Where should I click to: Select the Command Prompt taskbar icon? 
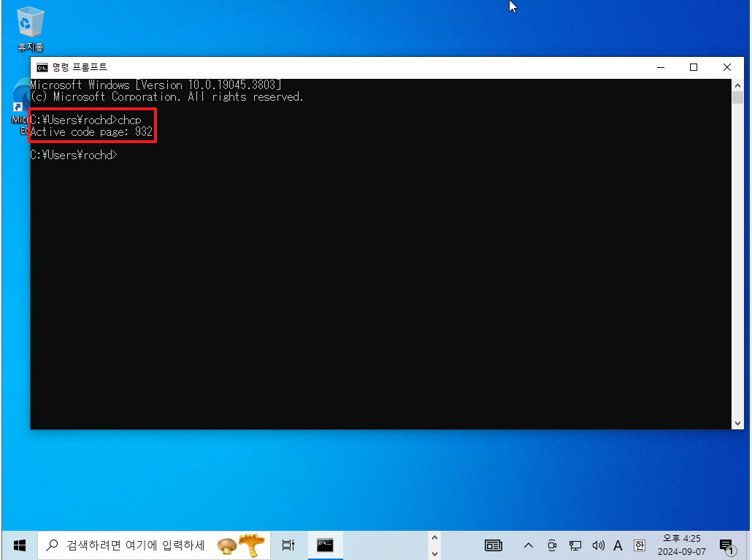(325, 545)
